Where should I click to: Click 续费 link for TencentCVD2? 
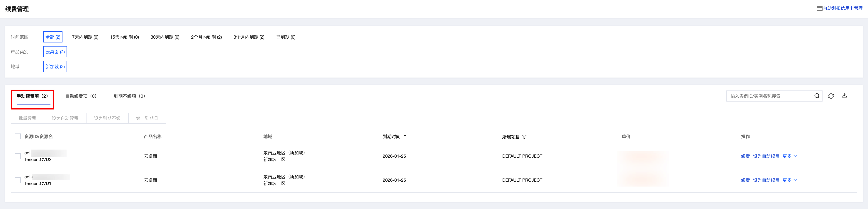pos(745,156)
